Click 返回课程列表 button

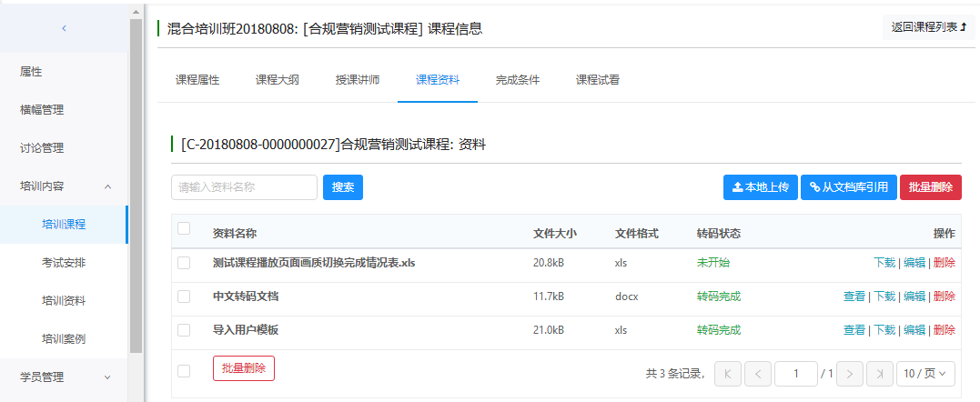928,28
